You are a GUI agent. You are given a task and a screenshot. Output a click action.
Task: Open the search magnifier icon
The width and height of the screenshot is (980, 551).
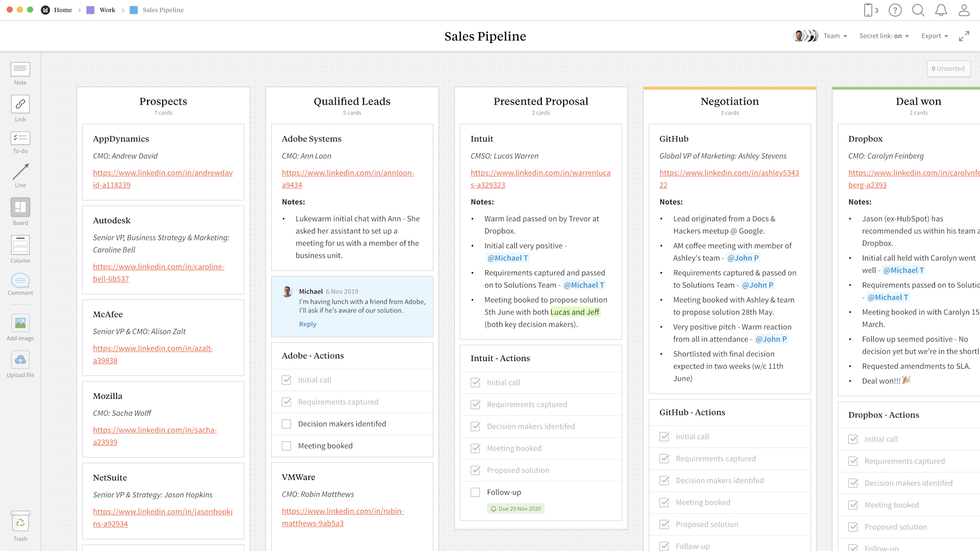coord(918,10)
